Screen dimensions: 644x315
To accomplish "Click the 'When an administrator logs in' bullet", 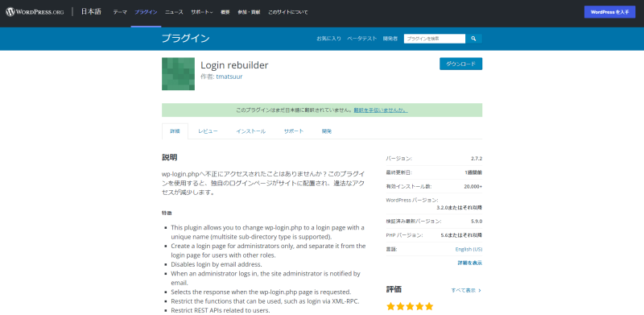I will click(266, 278).
